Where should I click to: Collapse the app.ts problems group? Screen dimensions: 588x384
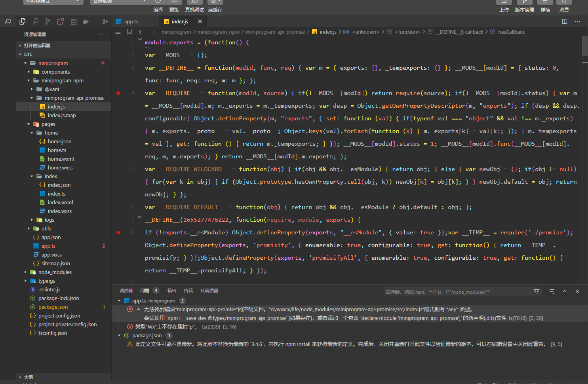[x=119, y=301]
